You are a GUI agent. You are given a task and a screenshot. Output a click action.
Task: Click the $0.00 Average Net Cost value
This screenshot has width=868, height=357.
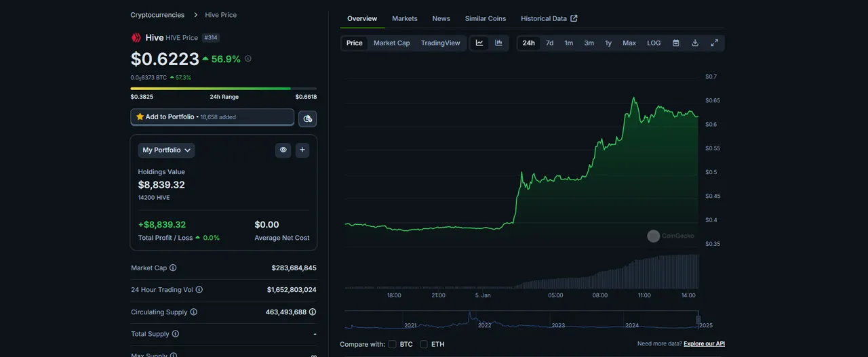tap(267, 225)
